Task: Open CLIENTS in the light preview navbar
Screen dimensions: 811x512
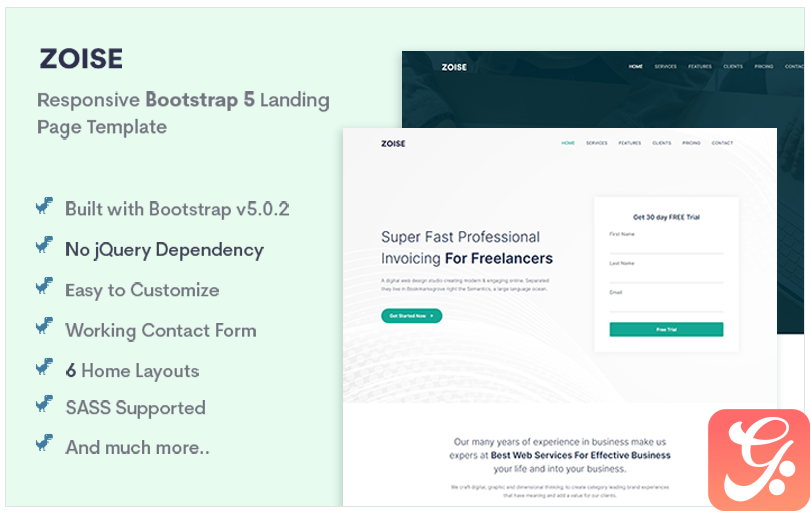Action: coord(662,143)
